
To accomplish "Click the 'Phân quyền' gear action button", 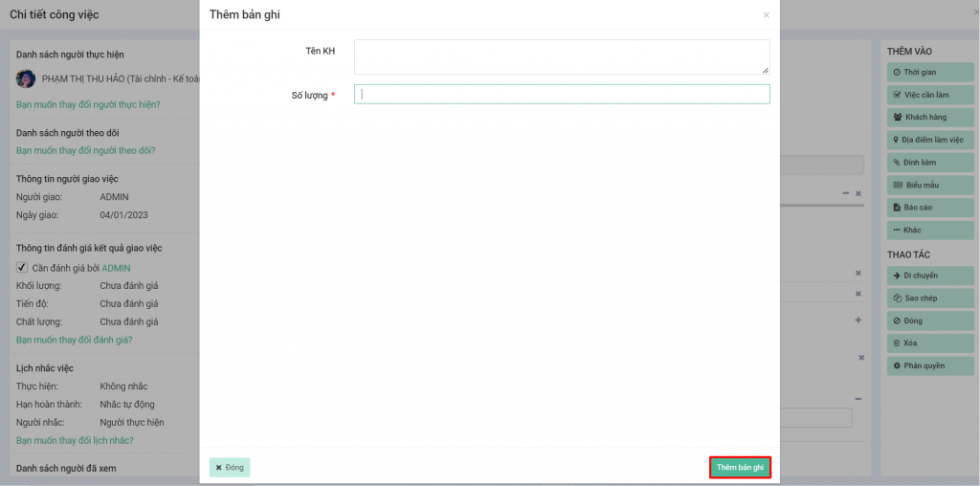I will click(x=929, y=366).
